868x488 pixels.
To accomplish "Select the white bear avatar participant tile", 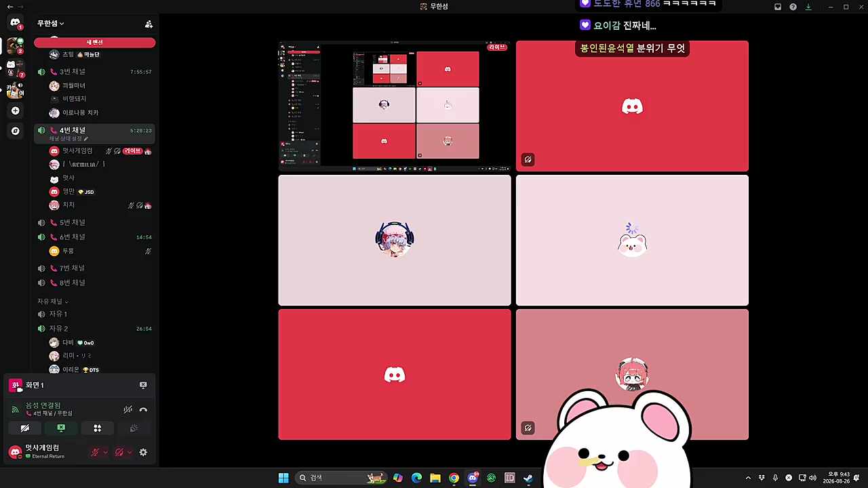I will click(632, 241).
